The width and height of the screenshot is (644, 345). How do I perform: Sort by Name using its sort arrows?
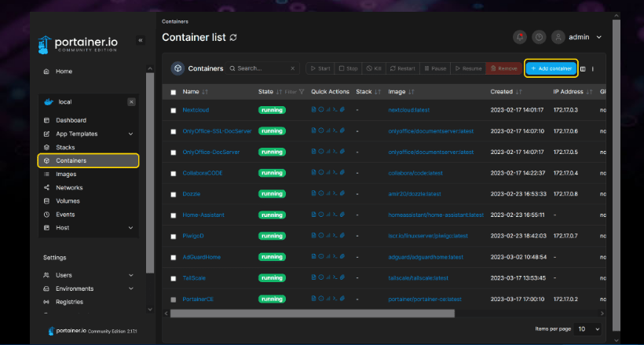click(204, 92)
